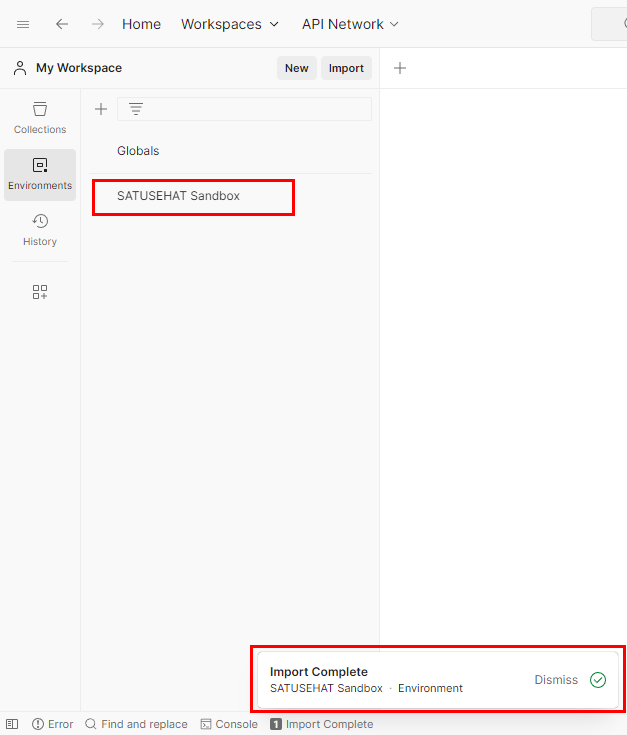Click the user profile icon beside My Workspace
Image resolution: width=627 pixels, height=735 pixels.
pyautogui.click(x=20, y=68)
